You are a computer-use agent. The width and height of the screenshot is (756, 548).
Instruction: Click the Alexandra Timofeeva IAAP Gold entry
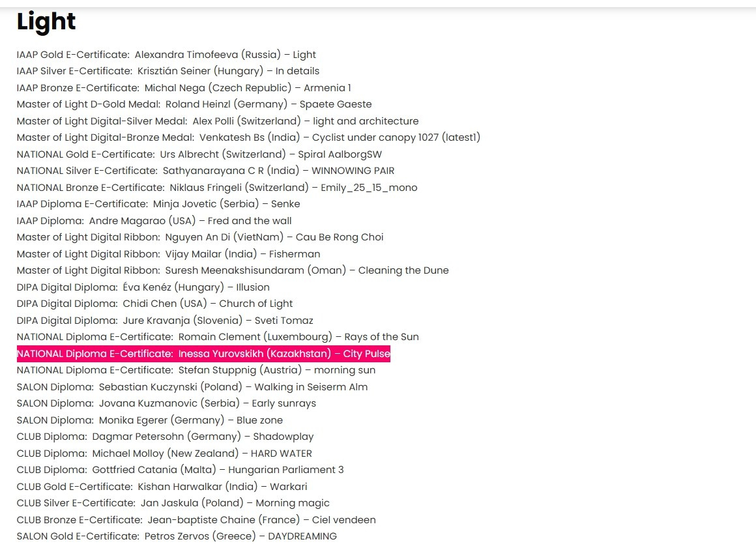click(x=166, y=55)
